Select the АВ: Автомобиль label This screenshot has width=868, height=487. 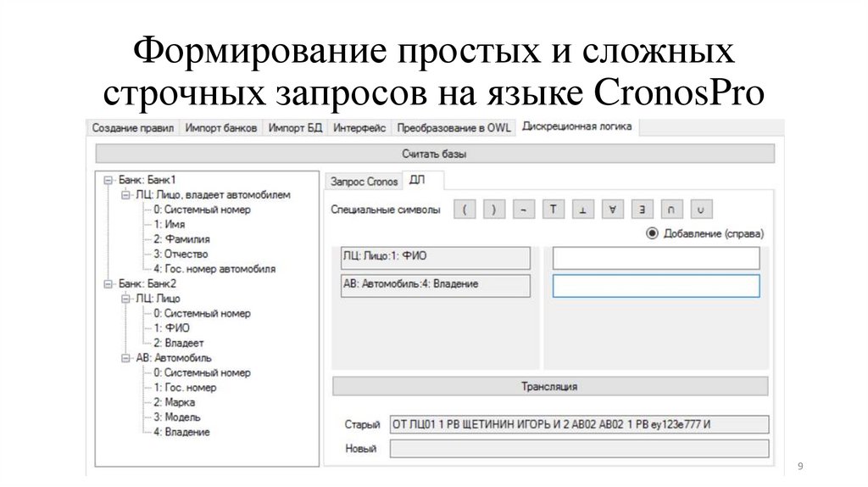174,358
